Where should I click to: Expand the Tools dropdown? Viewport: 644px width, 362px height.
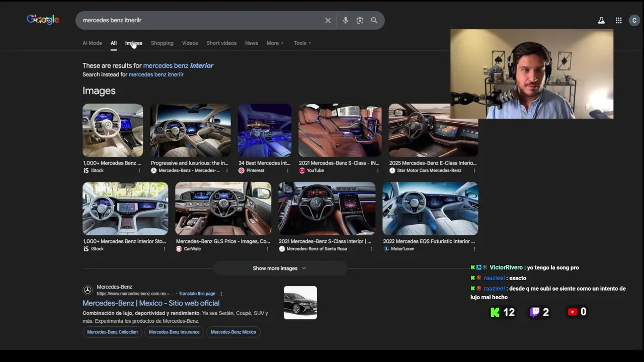(x=302, y=43)
